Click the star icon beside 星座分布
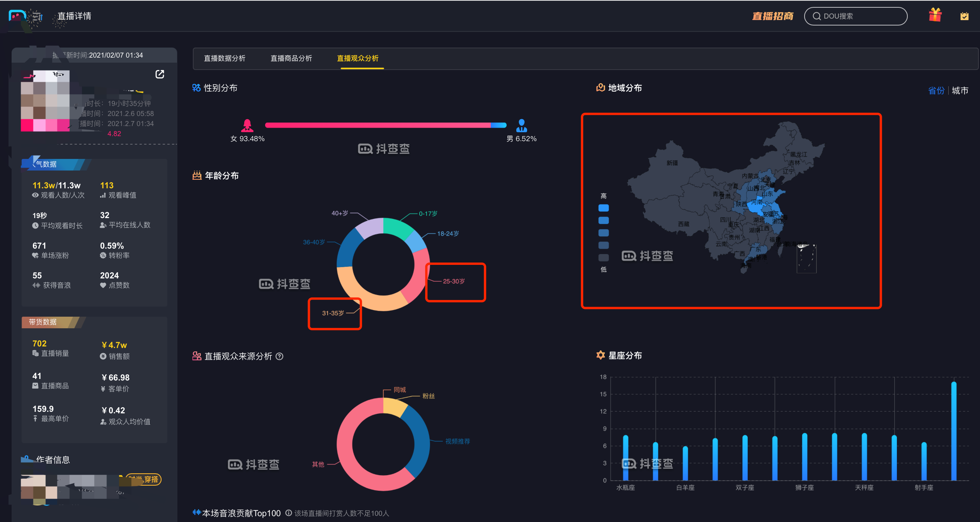 601,355
